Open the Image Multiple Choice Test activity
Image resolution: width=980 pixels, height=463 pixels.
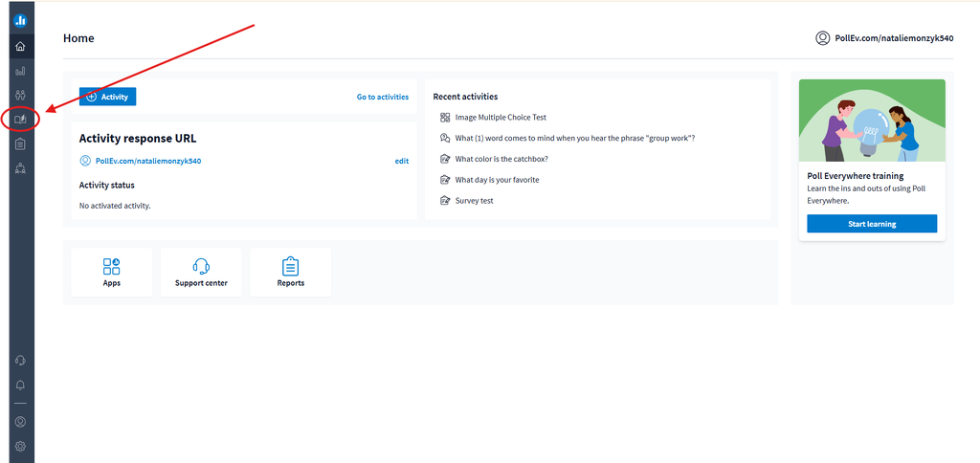[x=501, y=118]
